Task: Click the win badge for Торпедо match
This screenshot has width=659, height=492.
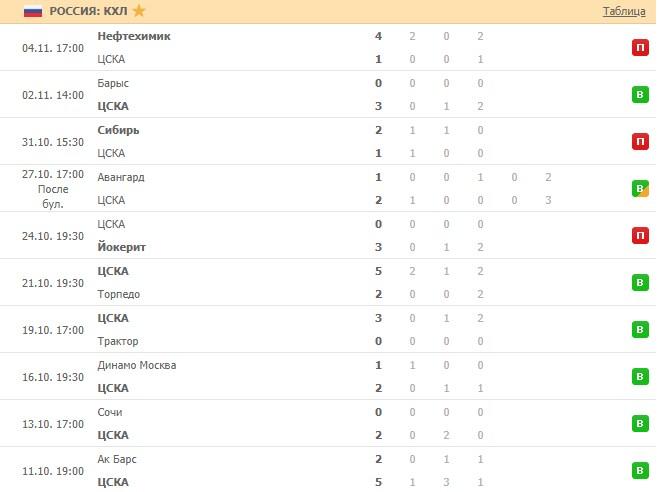Action: tap(640, 283)
